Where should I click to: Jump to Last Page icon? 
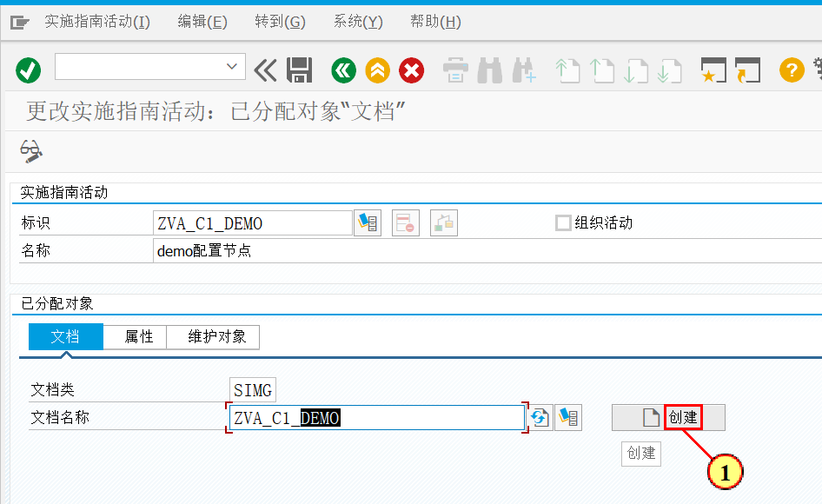[x=669, y=70]
